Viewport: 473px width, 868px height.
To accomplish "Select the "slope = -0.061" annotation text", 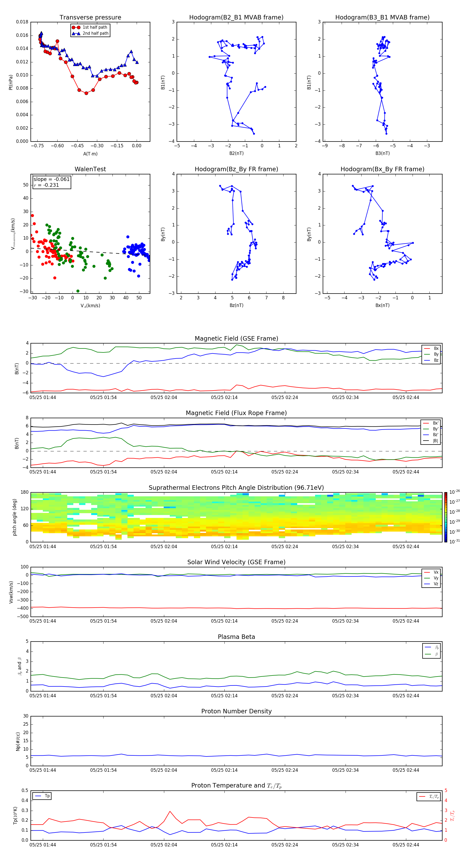I will pyautogui.click(x=52, y=179).
